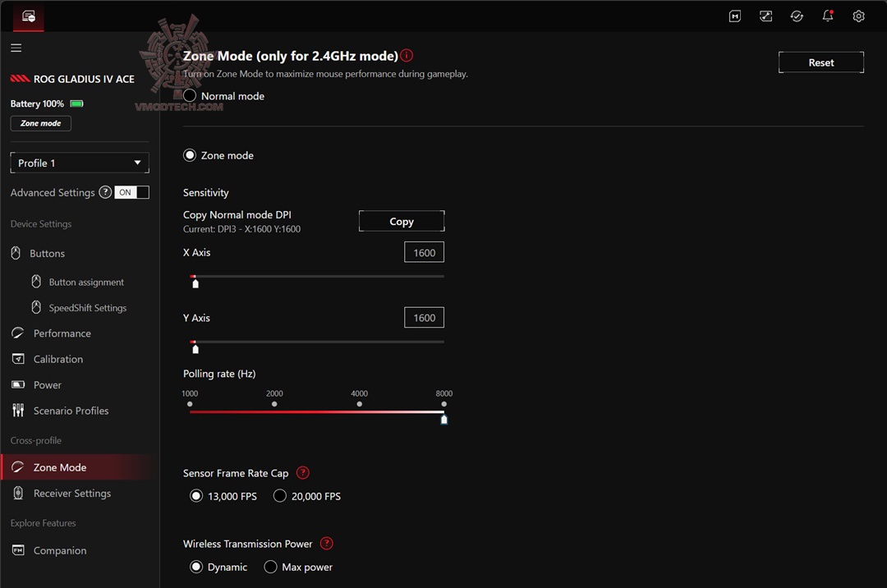Click the Performance gauge icon
The width and height of the screenshot is (887, 588).
(18, 333)
